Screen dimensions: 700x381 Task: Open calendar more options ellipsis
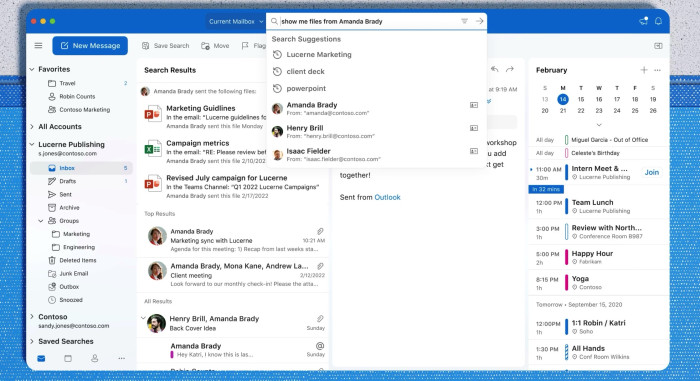(x=657, y=70)
